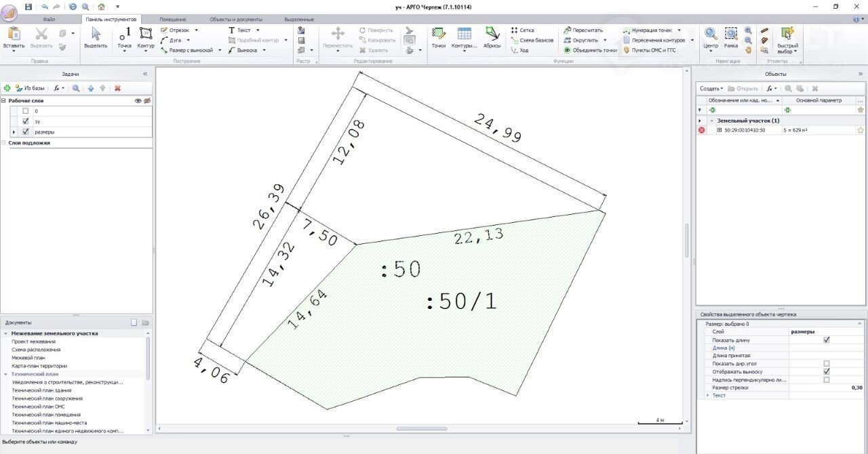
Task: Click the Пересчитать button
Action: pyautogui.click(x=583, y=30)
